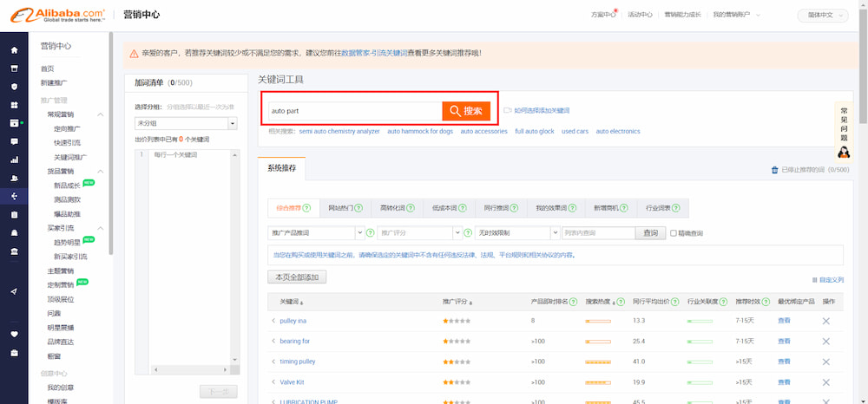Open the 常见问题 customer service avatar
The width and height of the screenshot is (868, 404).
tap(845, 151)
